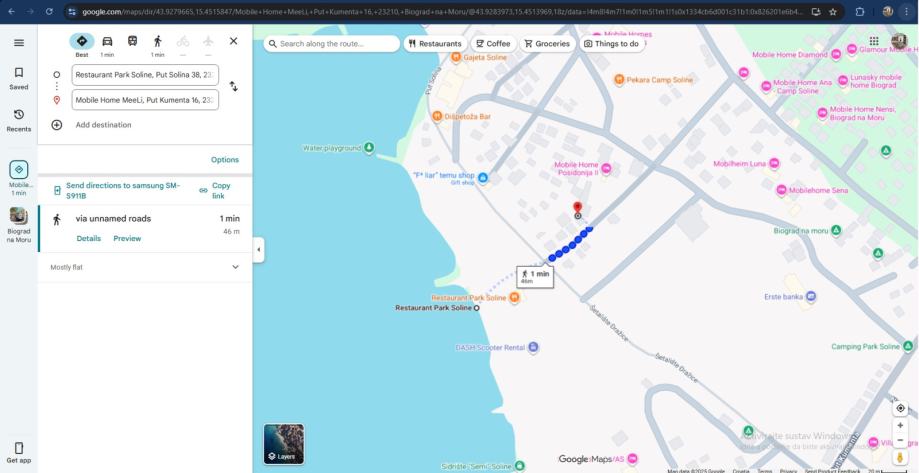919x473 pixels.
Task: Click the browser address bar URL
Action: [441, 12]
